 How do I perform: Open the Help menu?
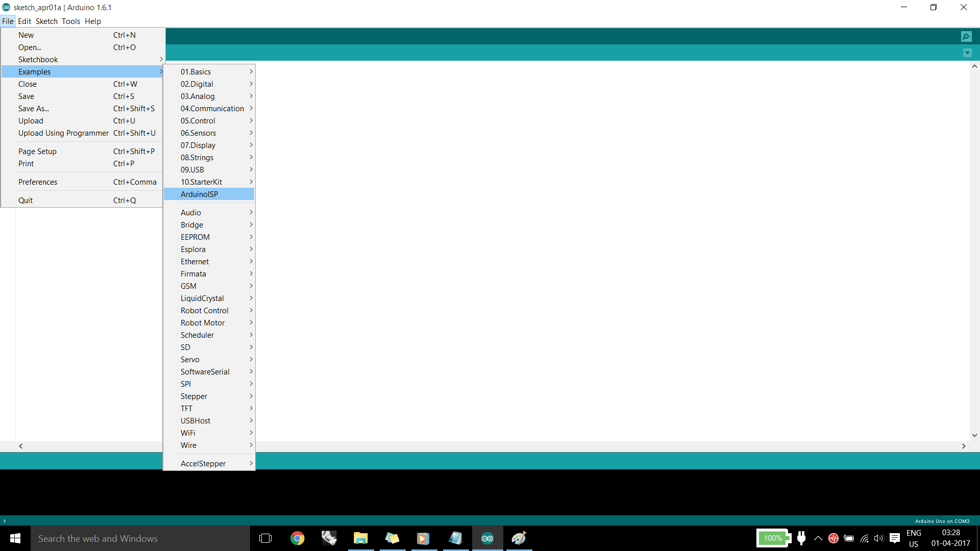(93, 21)
